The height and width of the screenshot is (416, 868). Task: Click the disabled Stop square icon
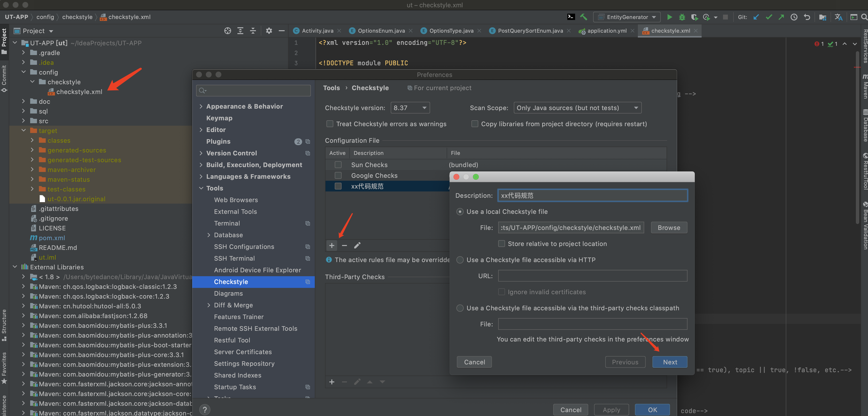pos(725,17)
